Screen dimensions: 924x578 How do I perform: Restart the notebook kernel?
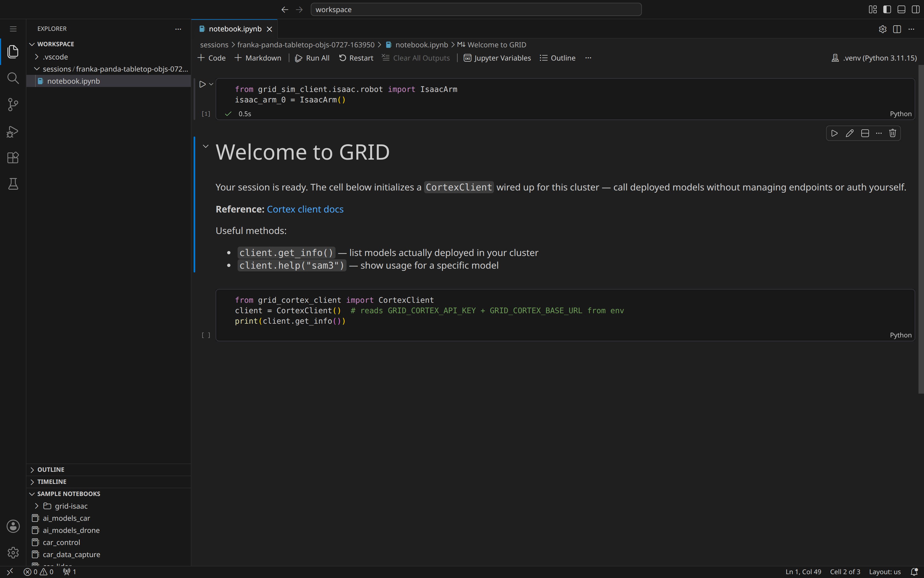[x=356, y=58]
